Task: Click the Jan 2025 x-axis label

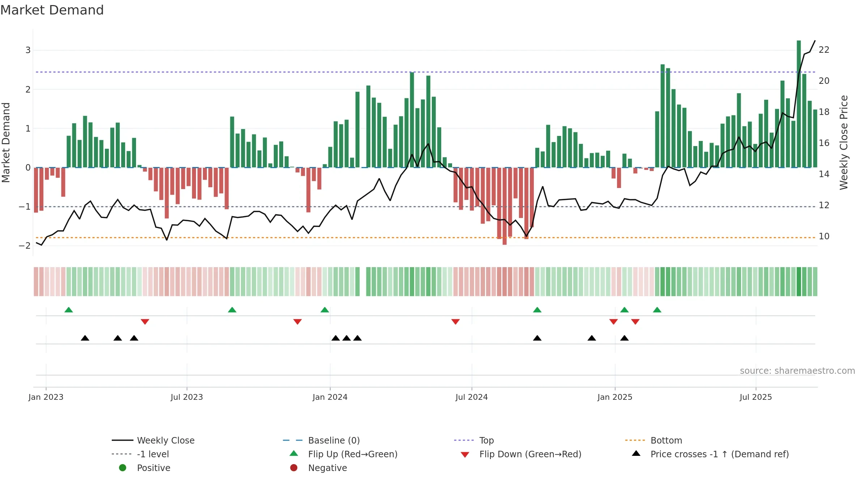Action: tap(615, 397)
